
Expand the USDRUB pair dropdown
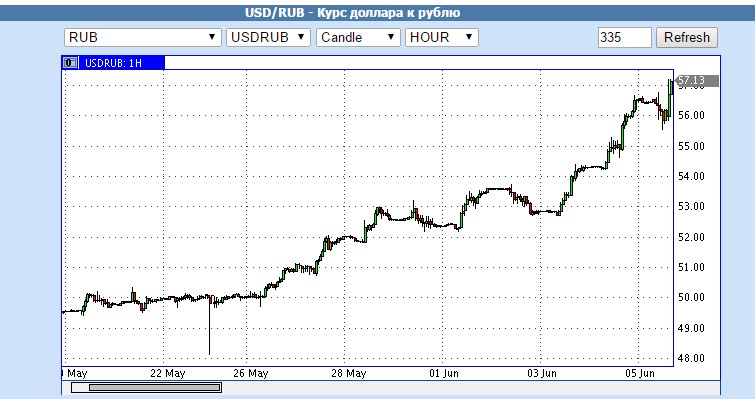(268, 37)
